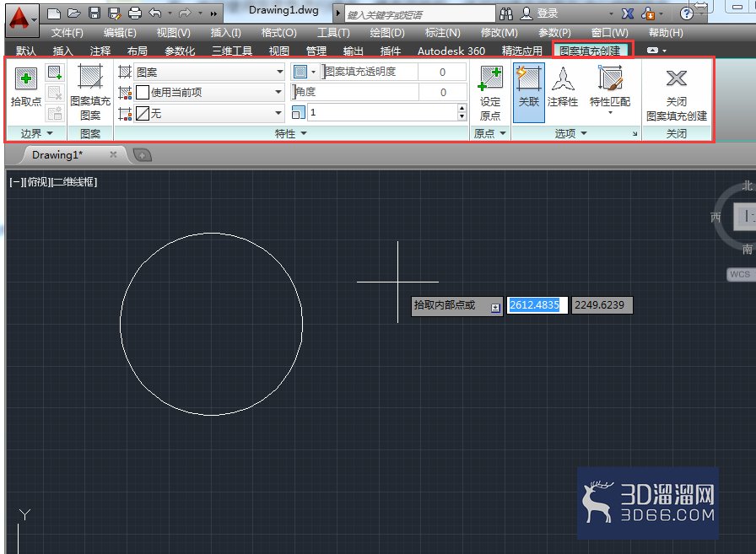Open the 编辑(E) menu
This screenshot has width=756, height=554.
coord(120,33)
